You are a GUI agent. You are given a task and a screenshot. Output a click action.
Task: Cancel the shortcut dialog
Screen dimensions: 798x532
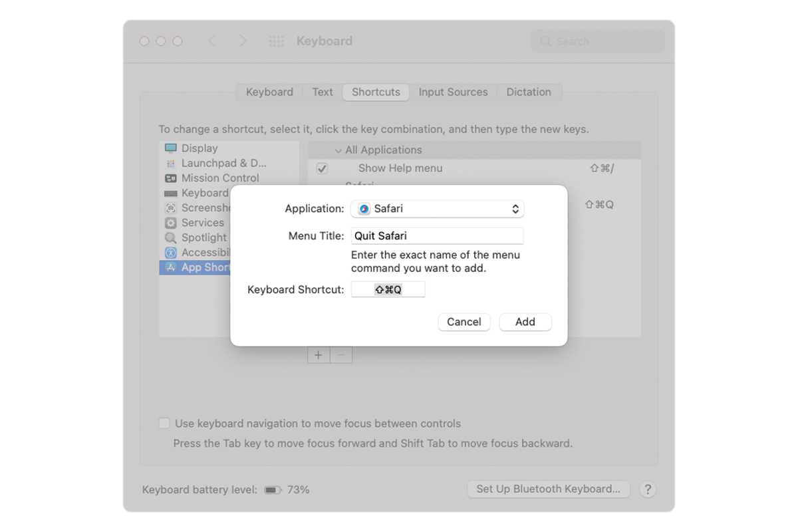464,322
